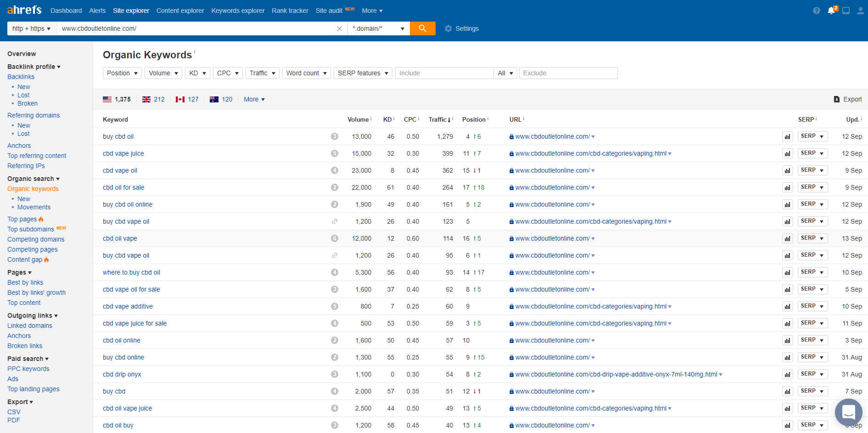Open Rank tracker tab
The height and width of the screenshot is (433, 868).
pos(290,11)
